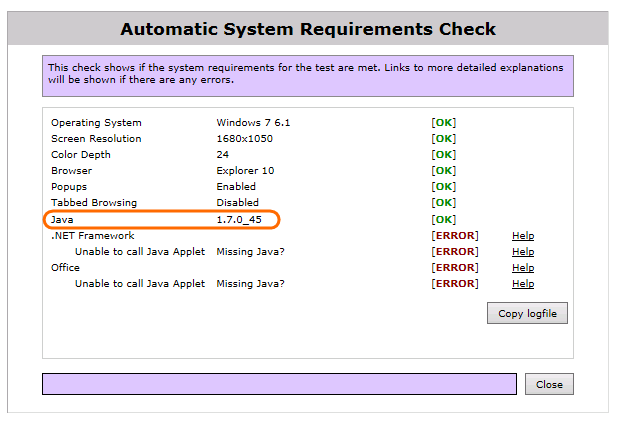Click the Automatic System Requirements Check heading
The height and width of the screenshot is (421, 617).
[308, 29]
